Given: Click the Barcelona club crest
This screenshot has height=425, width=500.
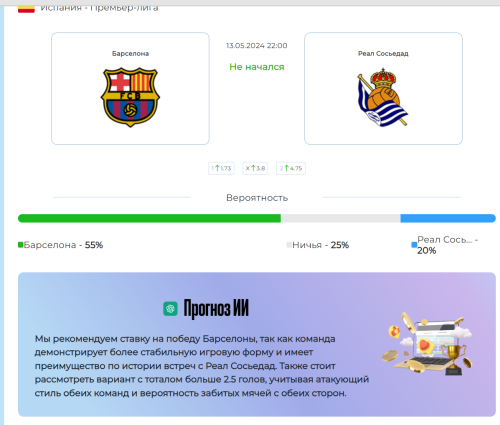Looking at the screenshot, I should (130, 97).
